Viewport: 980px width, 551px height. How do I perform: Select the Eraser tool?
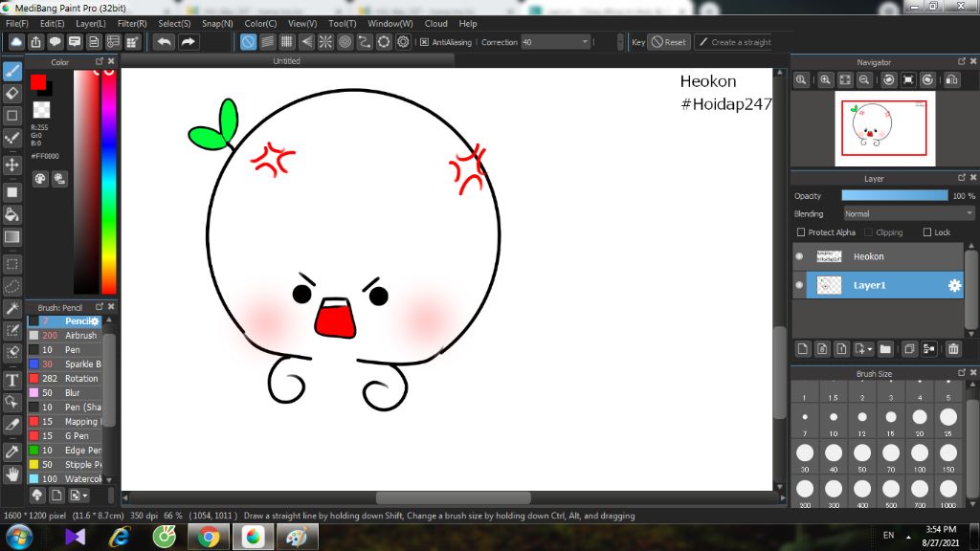coord(12,93)
